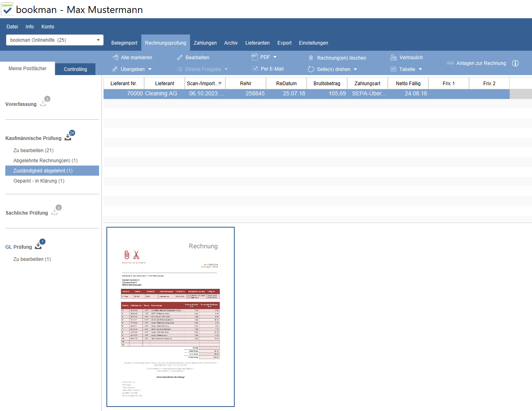
Task: Expand the Direkte Freigabe dropdown arrow
Action: coord(226,69)
